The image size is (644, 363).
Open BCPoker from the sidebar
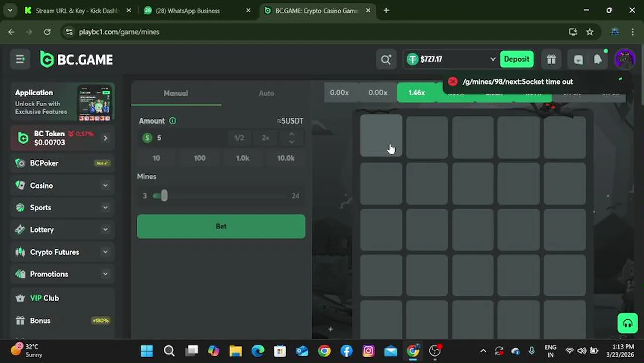[x=62, y=163]
